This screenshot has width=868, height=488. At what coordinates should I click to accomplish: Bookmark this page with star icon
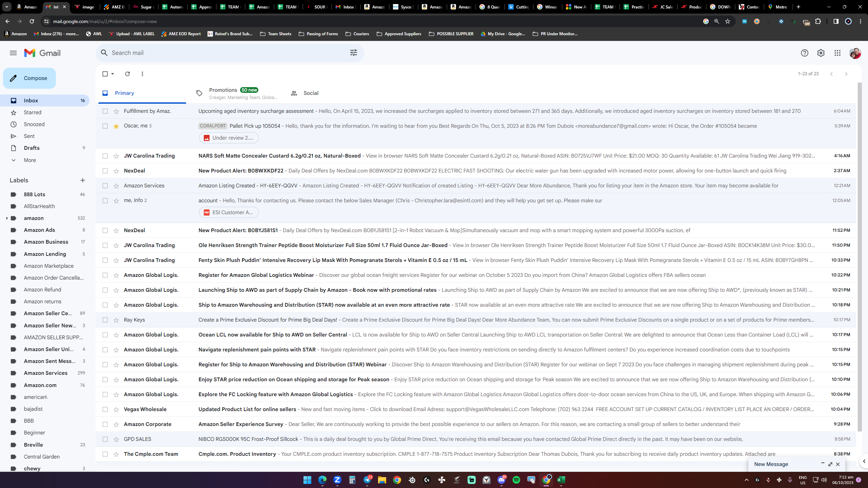tap(728, 21)
